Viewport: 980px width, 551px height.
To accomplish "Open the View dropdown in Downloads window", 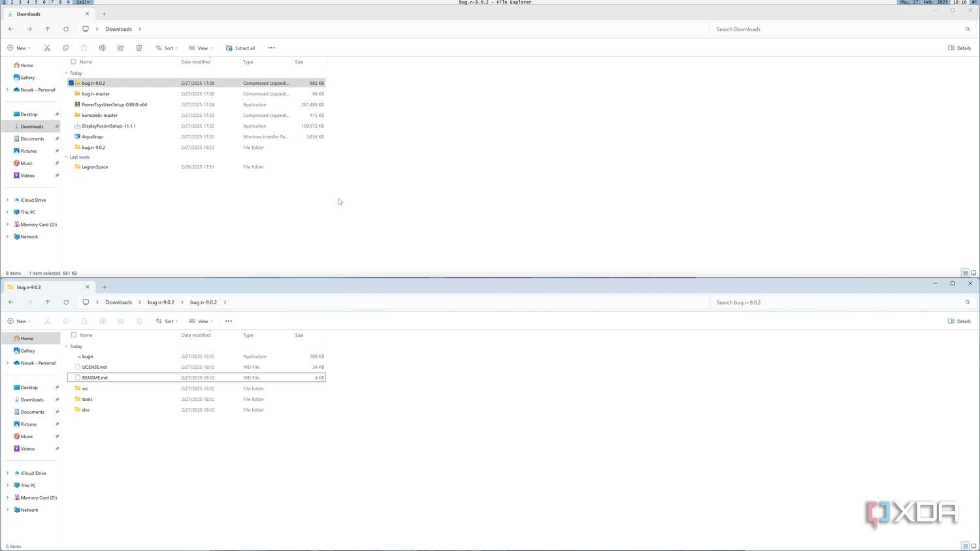I will pyautogui.click(x=201, y=48).
